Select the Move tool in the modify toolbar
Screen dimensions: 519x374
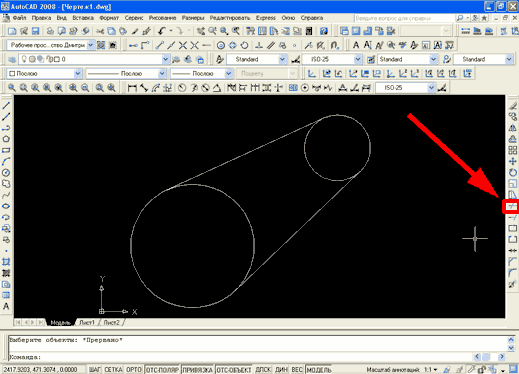[x=513, y=161]
